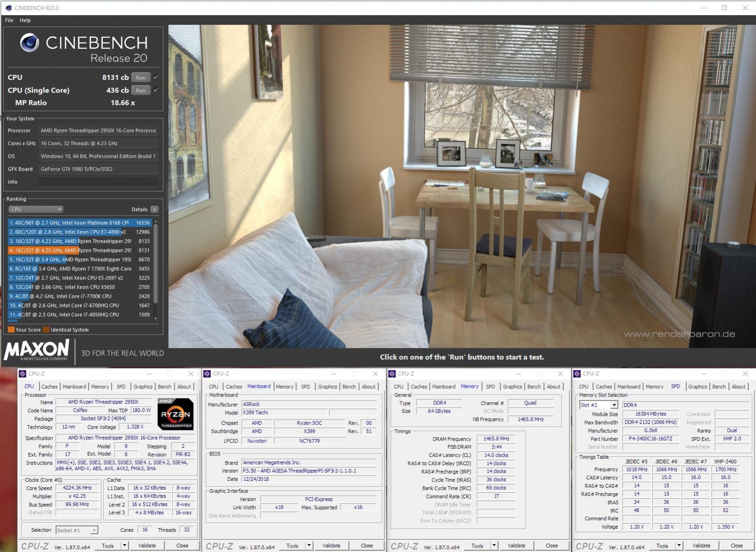Select ranking row Intel Core i7-7700K CPU
756x552 pixels.
pyautogui.click(x=79, y=296)
